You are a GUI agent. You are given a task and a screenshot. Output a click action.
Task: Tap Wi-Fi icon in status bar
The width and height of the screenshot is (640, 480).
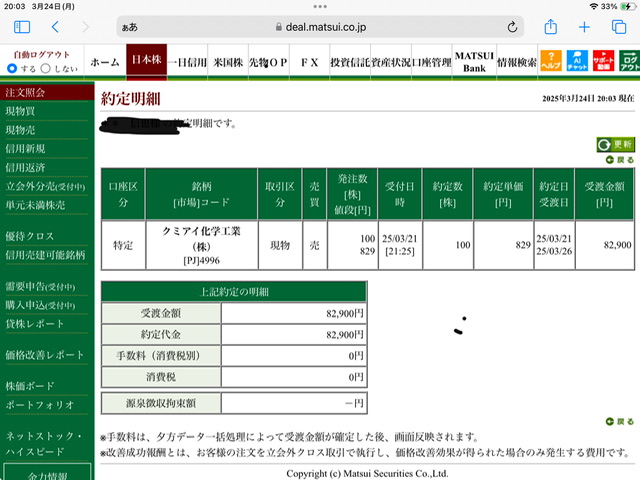tap(594, 7)
